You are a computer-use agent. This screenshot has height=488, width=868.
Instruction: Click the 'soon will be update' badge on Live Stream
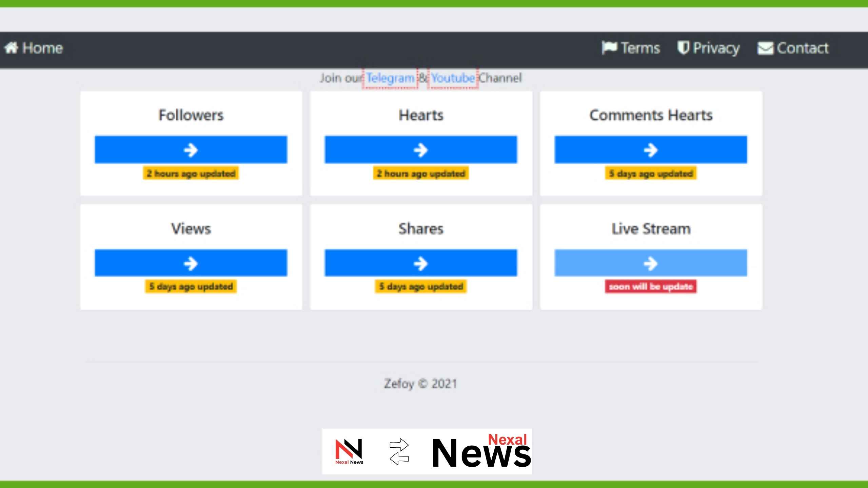coord(651,286)
